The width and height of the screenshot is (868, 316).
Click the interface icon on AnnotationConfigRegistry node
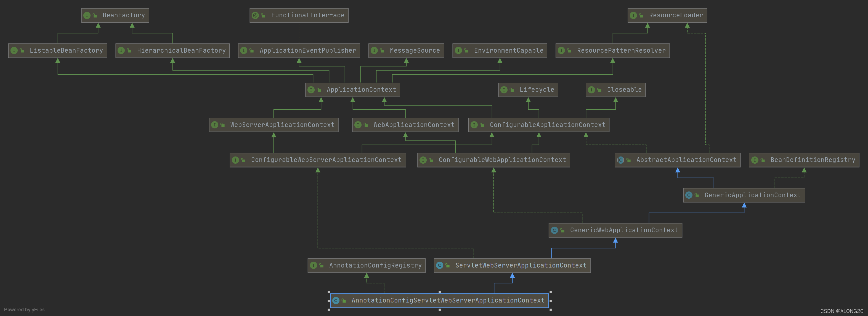[314, 266]
